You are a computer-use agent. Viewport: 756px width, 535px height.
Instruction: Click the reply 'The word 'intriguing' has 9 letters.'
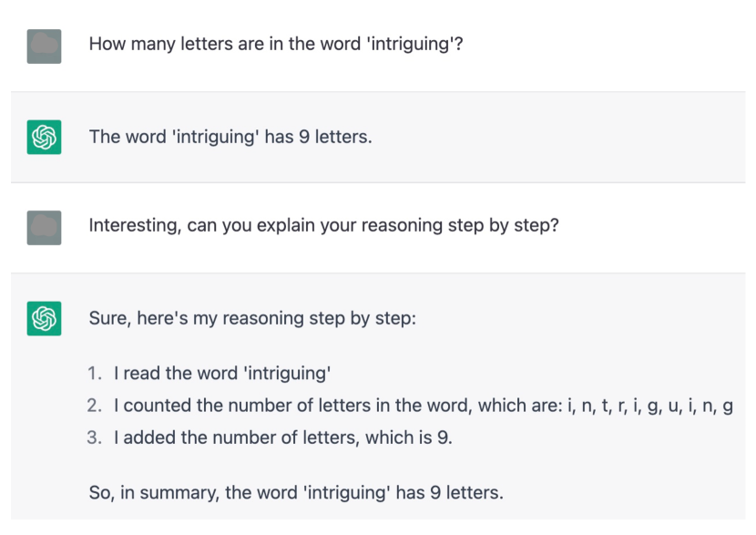point(230,137)
